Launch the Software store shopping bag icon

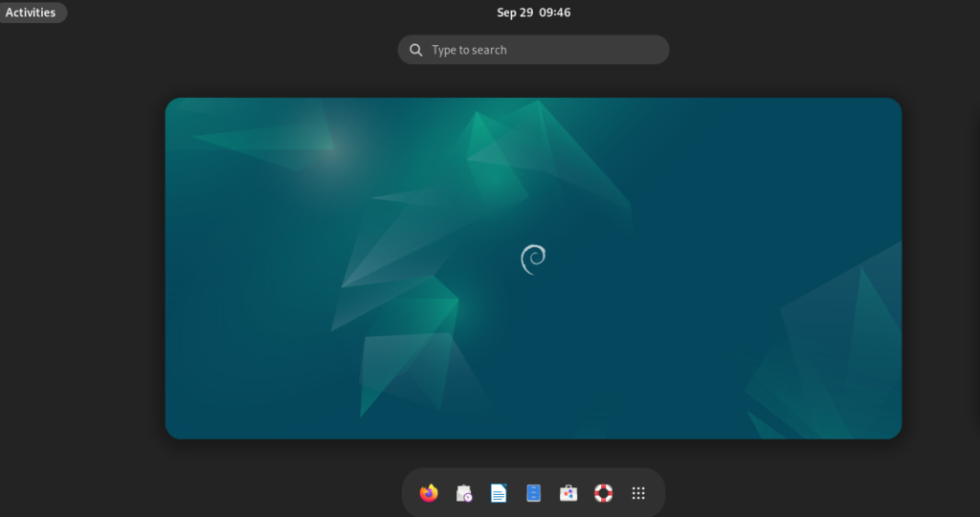click(x=568, y=493)
